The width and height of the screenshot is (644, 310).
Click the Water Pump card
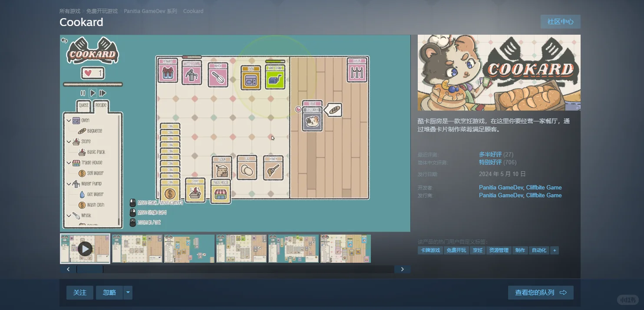(192, 72)
